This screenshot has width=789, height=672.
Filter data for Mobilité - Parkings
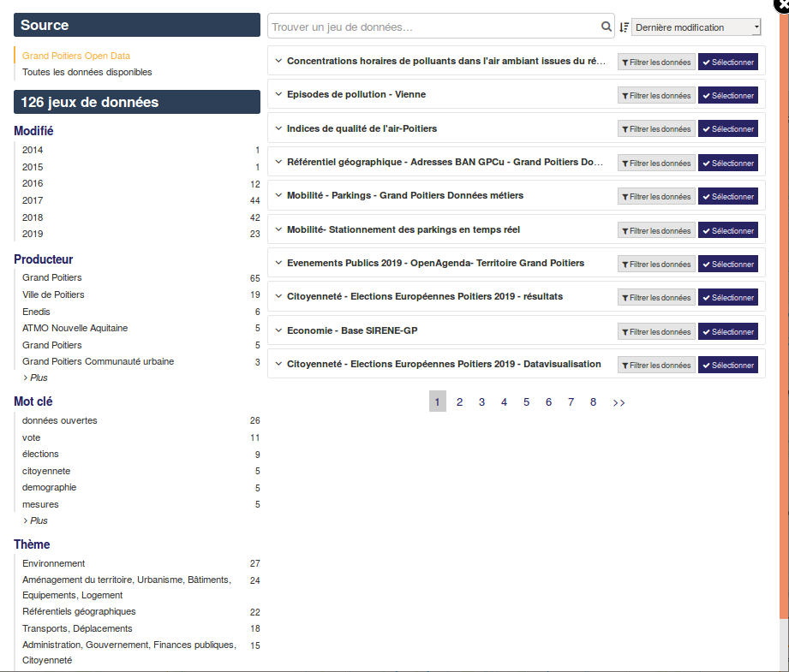coord(656,196)
